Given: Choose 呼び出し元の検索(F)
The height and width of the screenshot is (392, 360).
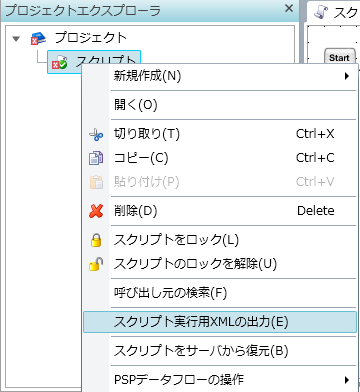Looking at the screenshot, I should click(220, 293).
